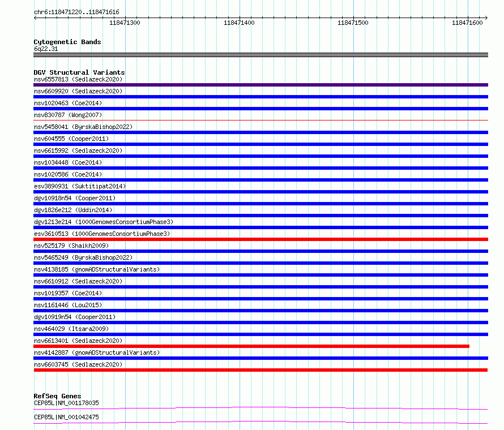
Task: Click the blue bar of nsv4142887
Action: [260, 358]
